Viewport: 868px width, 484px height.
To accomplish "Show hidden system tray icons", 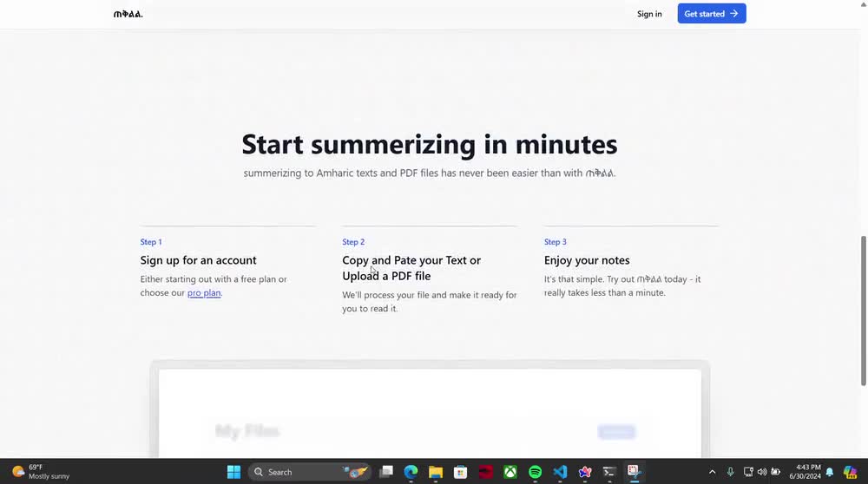I will 713,472.
